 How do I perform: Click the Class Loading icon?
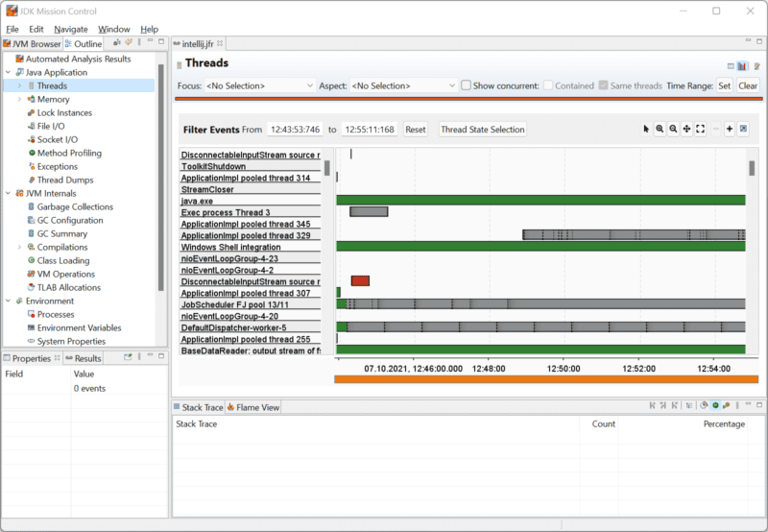click(32, 260)
